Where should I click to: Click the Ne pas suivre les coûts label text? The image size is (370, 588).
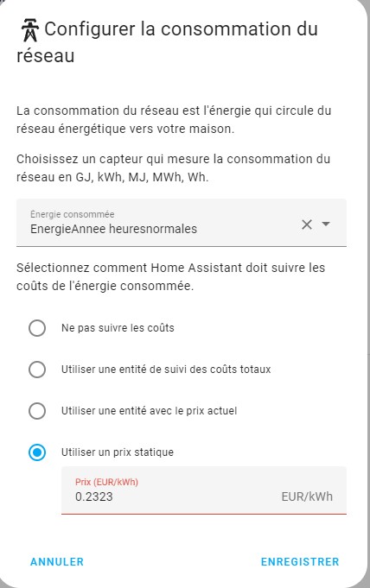[118, 328]
